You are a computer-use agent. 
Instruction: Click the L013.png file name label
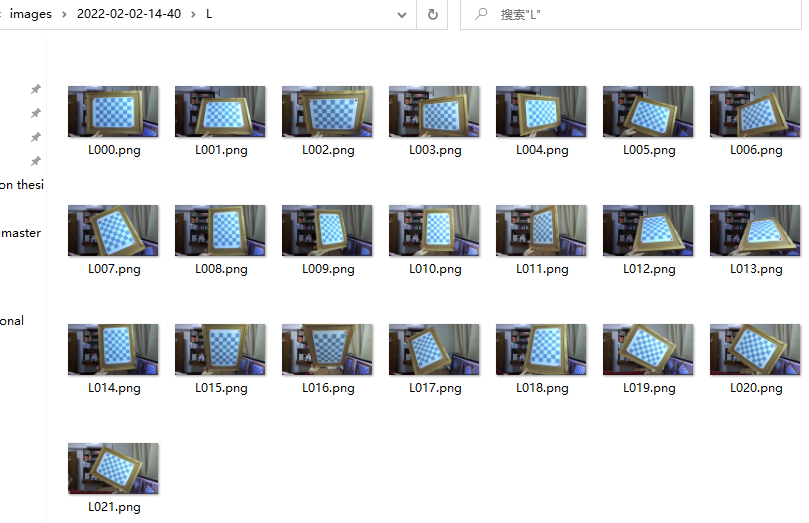756,269
